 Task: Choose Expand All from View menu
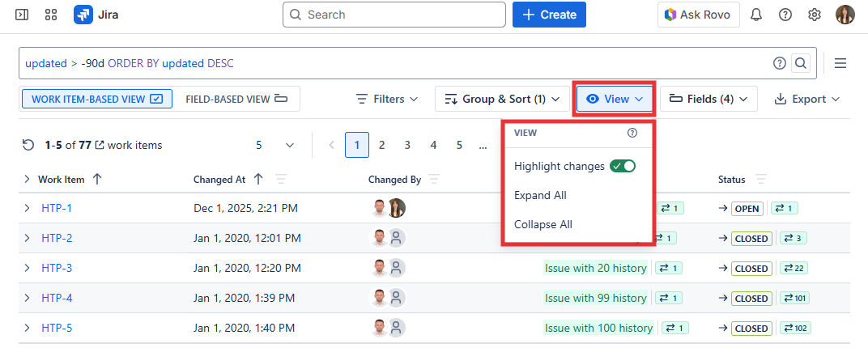pyautogui.click(x=540, y=195)
